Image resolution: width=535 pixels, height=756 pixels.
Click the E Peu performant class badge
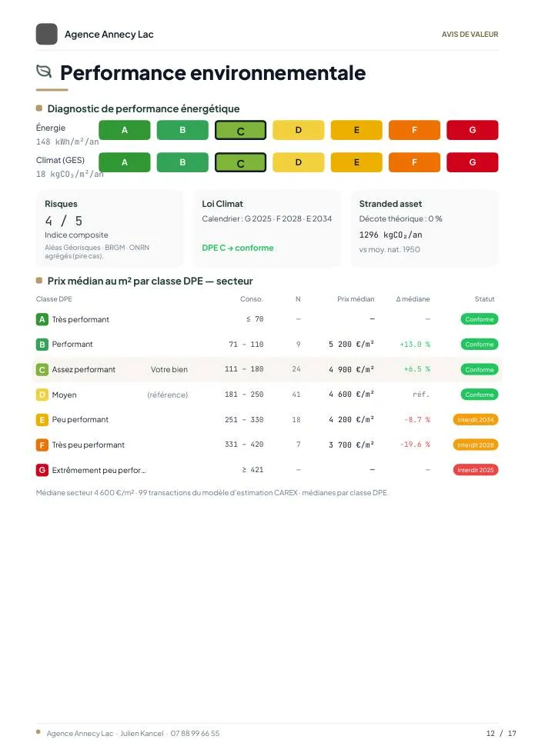click(x=42, y=419)
